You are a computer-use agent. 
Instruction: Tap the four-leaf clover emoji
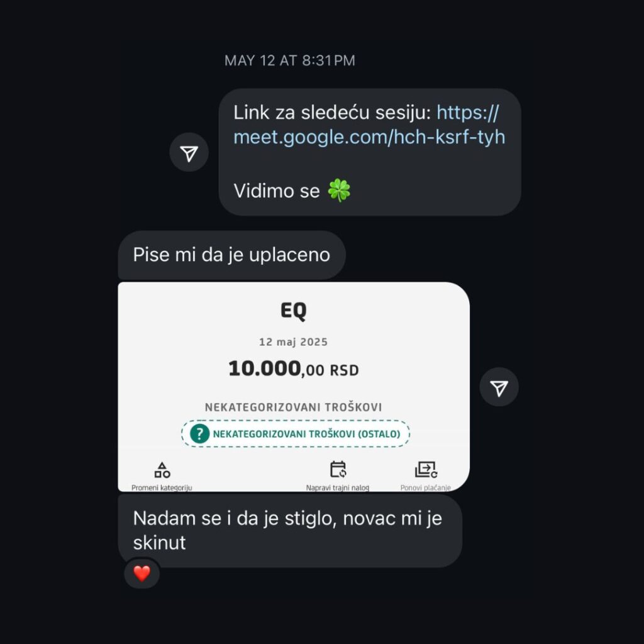pos(339,191)
